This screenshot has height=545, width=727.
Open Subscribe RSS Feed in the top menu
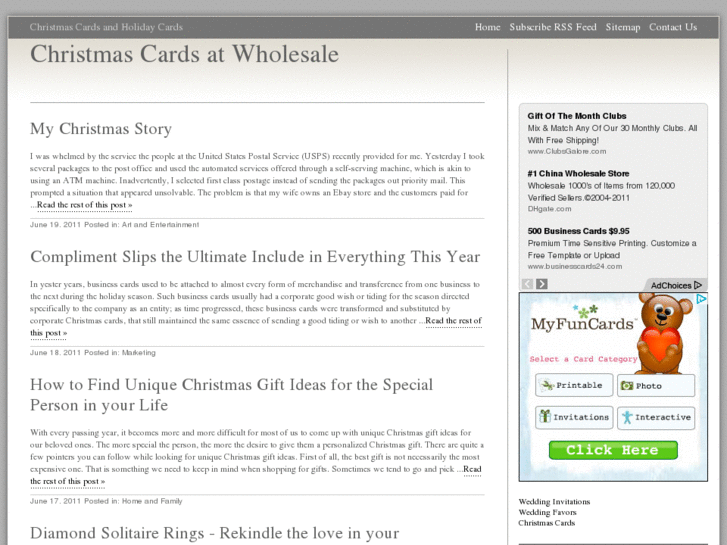[553, 27]
